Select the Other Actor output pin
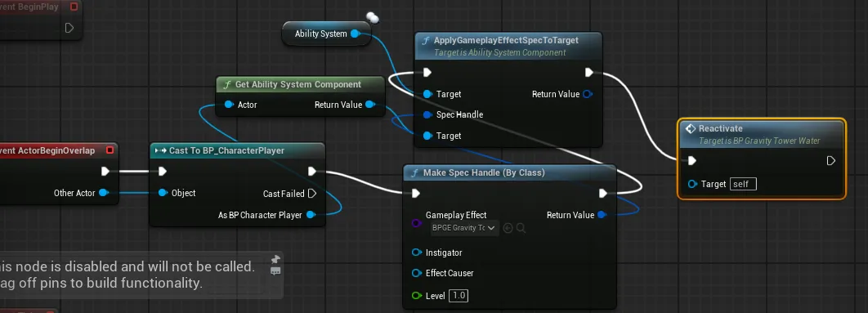Viewport: 868px width, 313px height. click(x=103, y=193)
